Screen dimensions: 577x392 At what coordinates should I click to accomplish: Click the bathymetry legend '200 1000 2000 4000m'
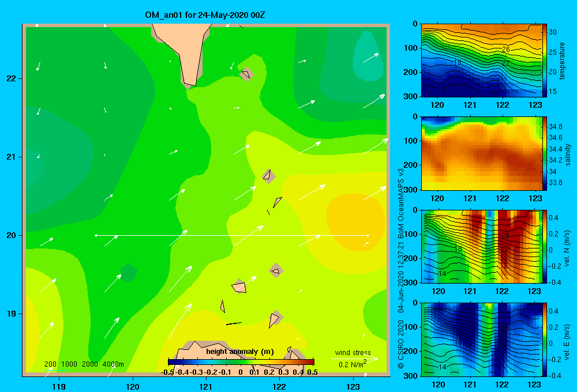(84, 364)
